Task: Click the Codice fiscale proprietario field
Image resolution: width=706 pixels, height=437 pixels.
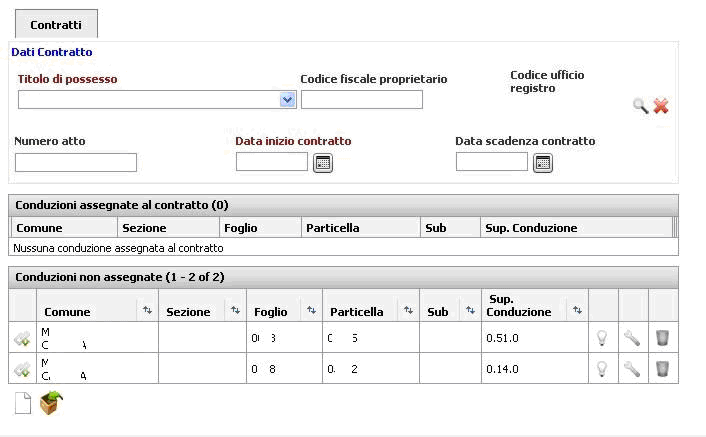Action: (x=362, y=99)
